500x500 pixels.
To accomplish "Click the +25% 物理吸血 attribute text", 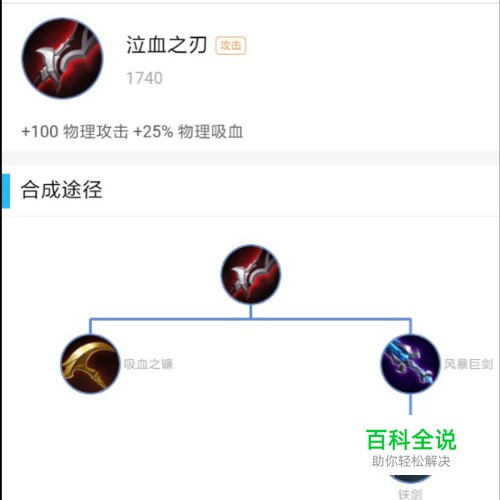I will coord(188,131).
